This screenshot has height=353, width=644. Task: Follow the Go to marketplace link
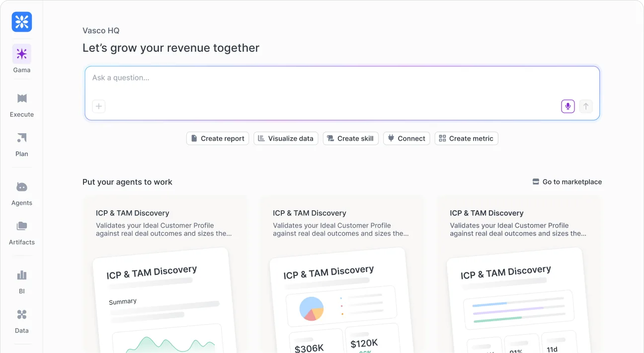pos(567,182)
